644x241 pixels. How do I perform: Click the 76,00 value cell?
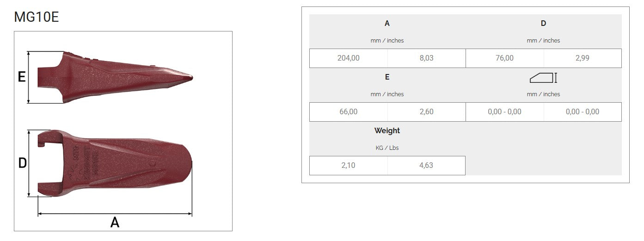[x=504, y=58]
